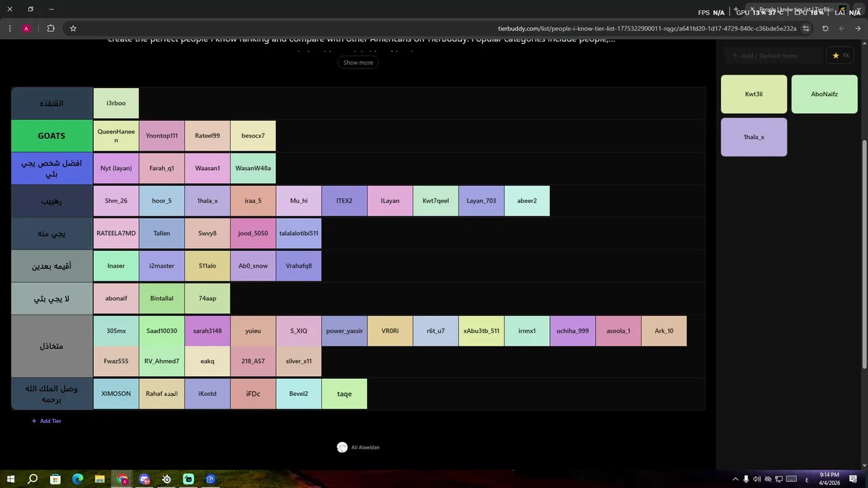Bookmark this page with the star icon
Image resolution: width=868 pixels, height=488 pixels.
73,28
